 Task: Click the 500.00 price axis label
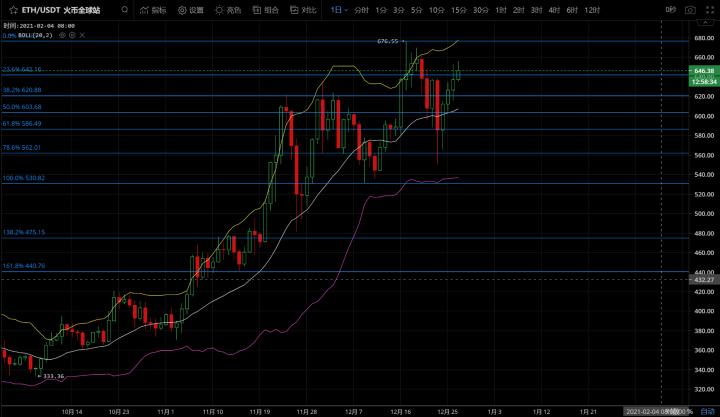[704, 214]
